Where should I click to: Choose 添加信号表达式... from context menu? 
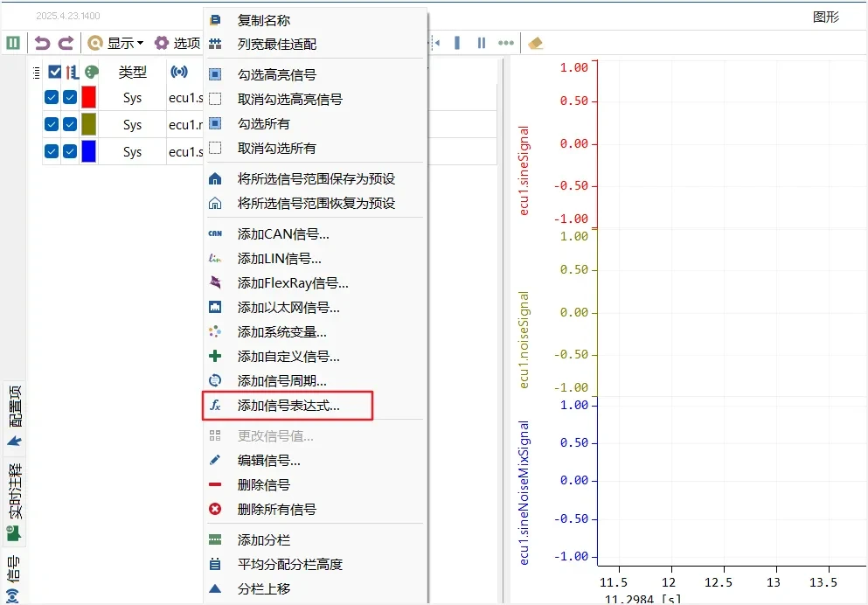pyautogui.click(x=288, y=406)
